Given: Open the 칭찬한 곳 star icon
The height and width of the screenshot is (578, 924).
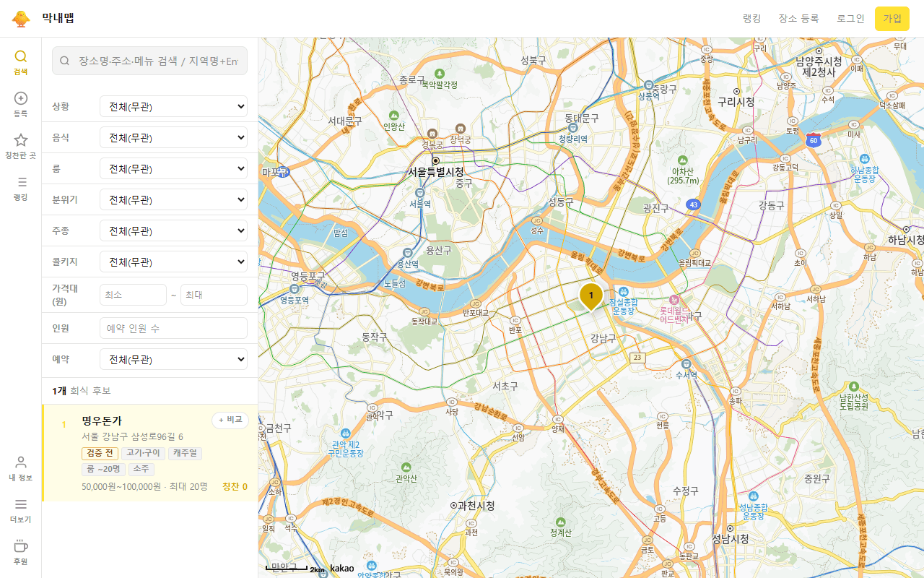Looking at the screenshot, I should (21, 140).
